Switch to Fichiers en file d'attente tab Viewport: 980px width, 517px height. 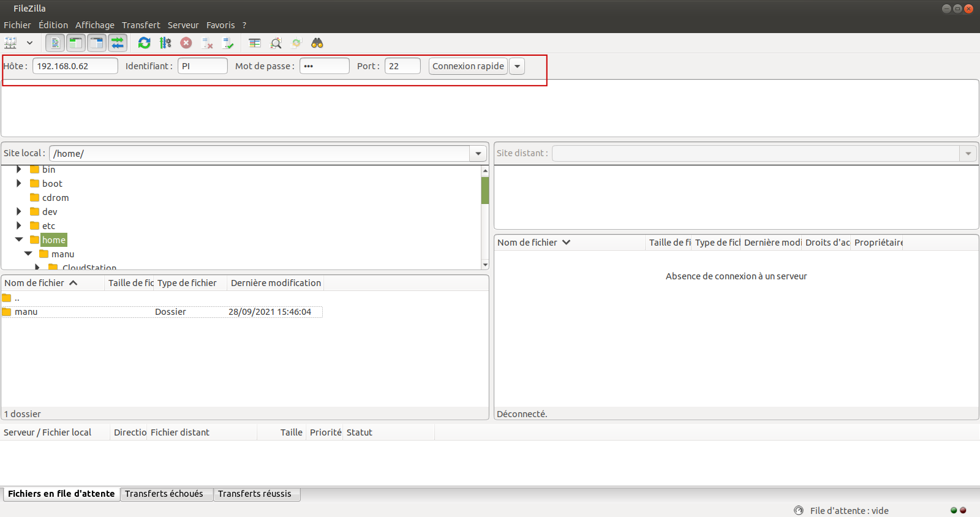point(61,494)
